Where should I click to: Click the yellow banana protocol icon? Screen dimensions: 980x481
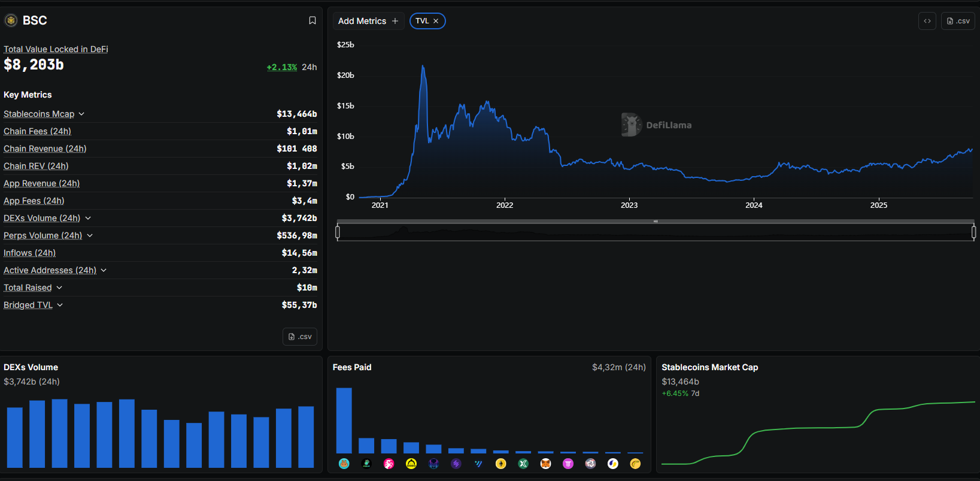coord(635,464)
